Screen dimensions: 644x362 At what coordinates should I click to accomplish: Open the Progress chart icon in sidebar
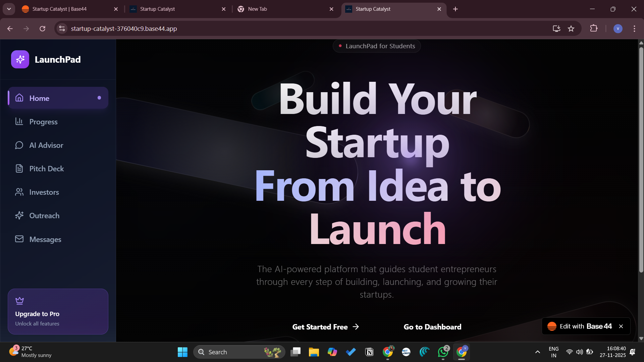pyautogui.click(x=19, y=121)
